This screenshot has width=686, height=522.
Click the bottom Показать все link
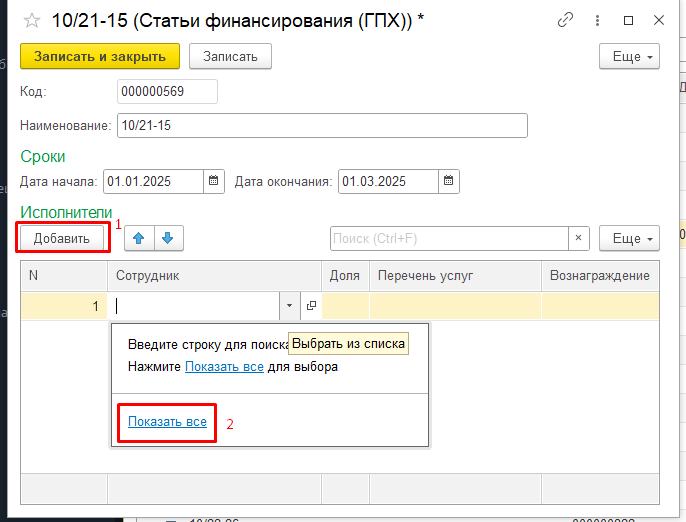coord(167,422)
